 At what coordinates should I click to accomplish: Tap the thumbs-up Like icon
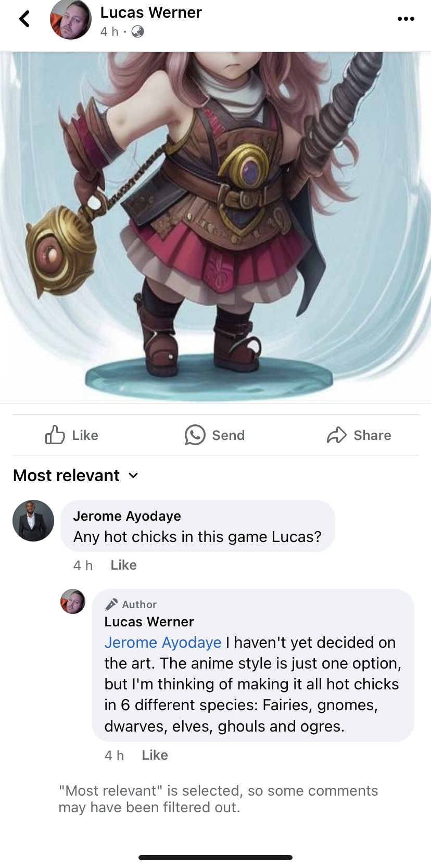tap(55, 435)
